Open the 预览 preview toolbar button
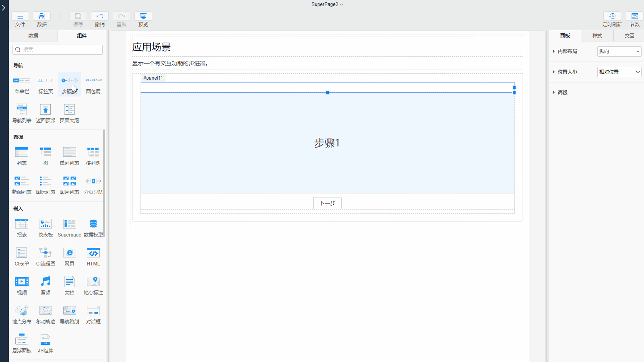 click(x=143, y=19)
